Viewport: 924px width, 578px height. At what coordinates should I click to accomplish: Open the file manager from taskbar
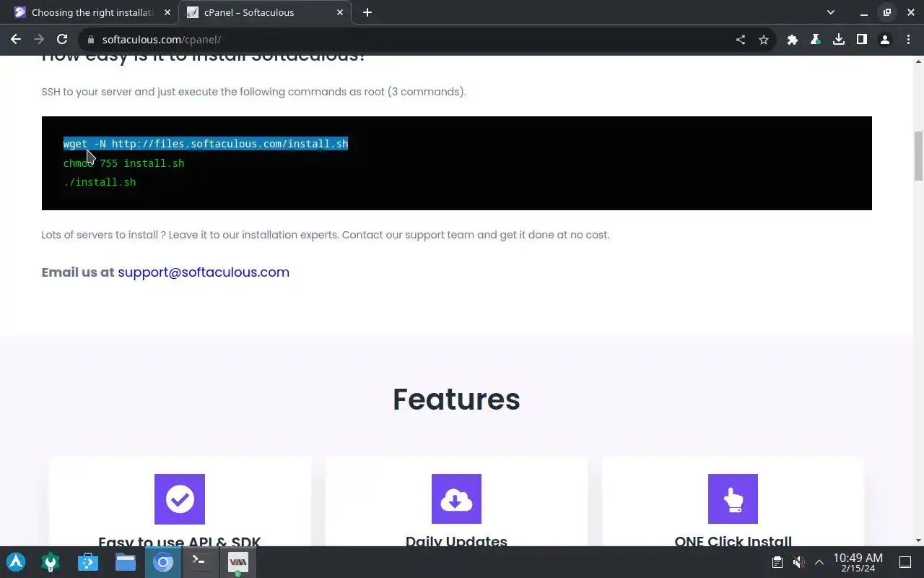pyautogui.click(x=126, y=562)
